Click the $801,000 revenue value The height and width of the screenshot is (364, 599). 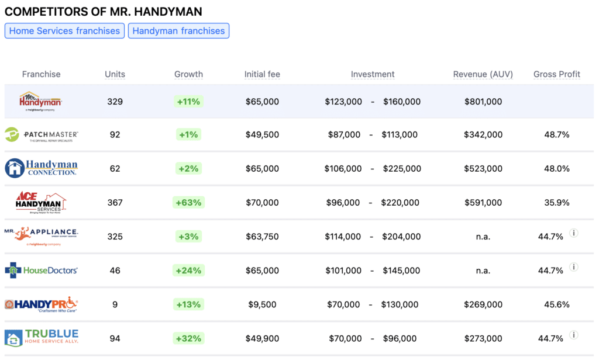pyautogui.click(x=483, y=102)
